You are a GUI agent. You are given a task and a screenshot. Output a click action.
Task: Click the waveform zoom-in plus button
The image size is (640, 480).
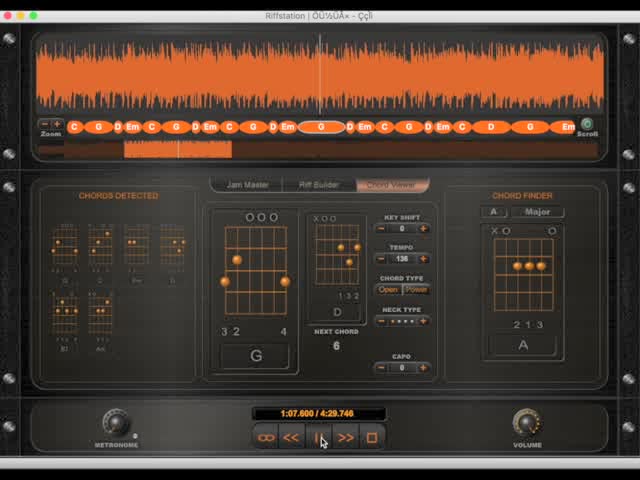(57, 125)
